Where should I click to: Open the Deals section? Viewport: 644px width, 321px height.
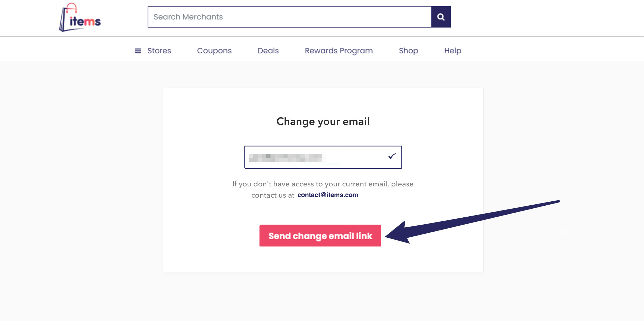coord(268,51)
